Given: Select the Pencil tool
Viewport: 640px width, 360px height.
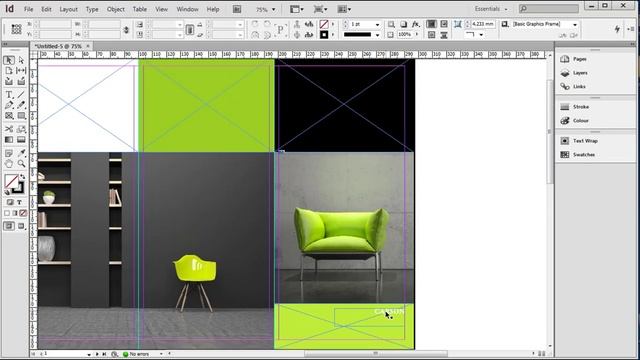Looking at the screenshot, I should (x=21, y=105).
